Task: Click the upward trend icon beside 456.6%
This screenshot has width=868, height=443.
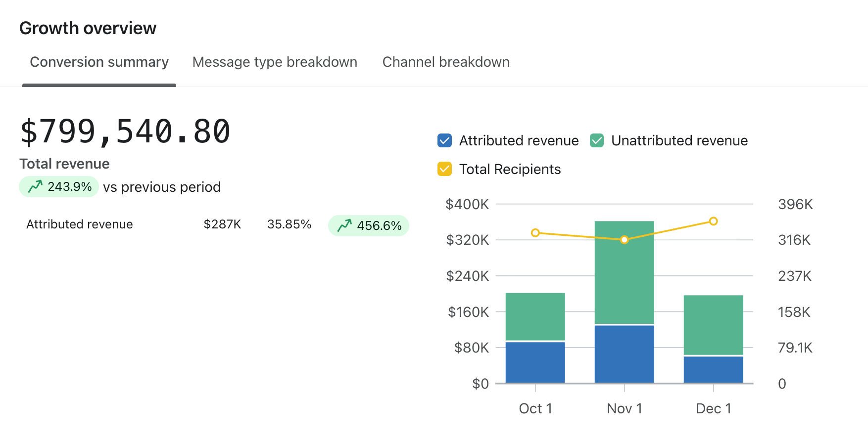Action: 344,226
